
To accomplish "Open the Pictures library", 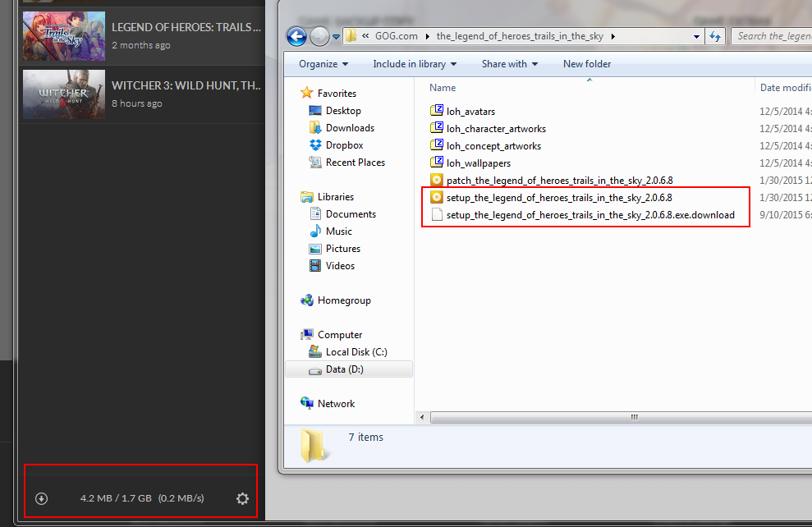I will click(343, 249).
